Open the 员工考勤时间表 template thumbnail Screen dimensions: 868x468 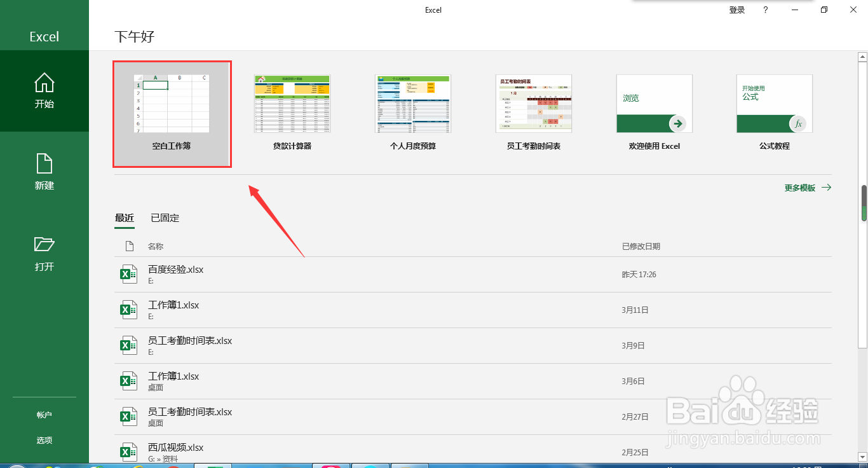point(534,104)
